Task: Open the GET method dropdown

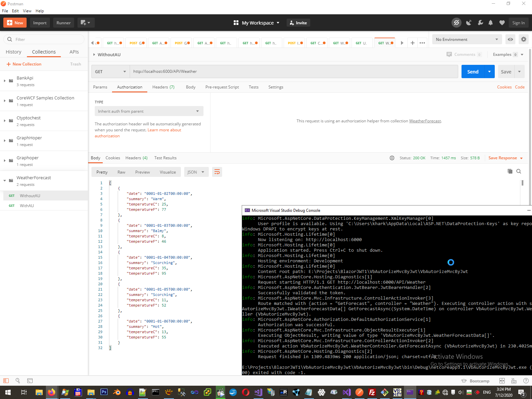Action: click(x=110, y=71)
